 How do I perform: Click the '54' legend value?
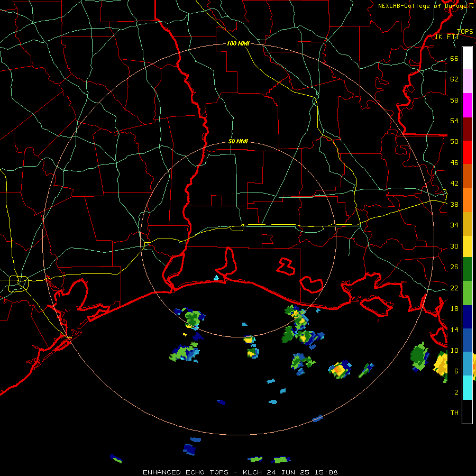click(x=454, y=121)
